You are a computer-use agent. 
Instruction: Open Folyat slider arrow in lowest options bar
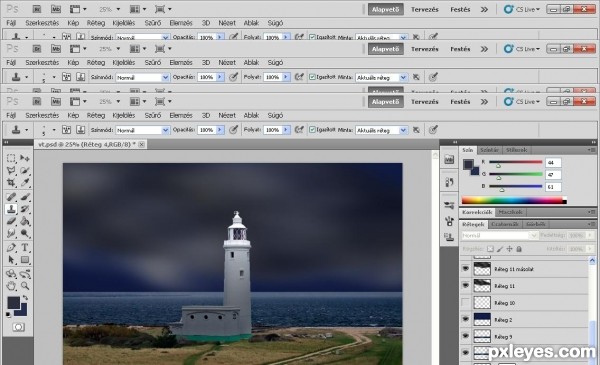(x=286, y=130)
